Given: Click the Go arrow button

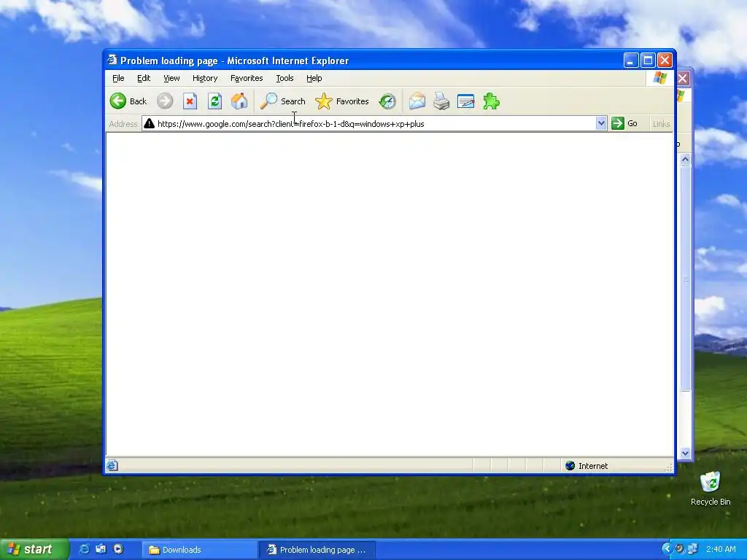Looking at the screenshot, I should pos(624,123).
